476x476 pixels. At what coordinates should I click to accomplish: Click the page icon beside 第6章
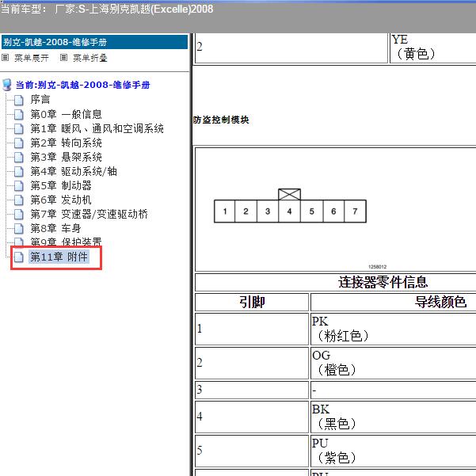click(x=19, y=200)
